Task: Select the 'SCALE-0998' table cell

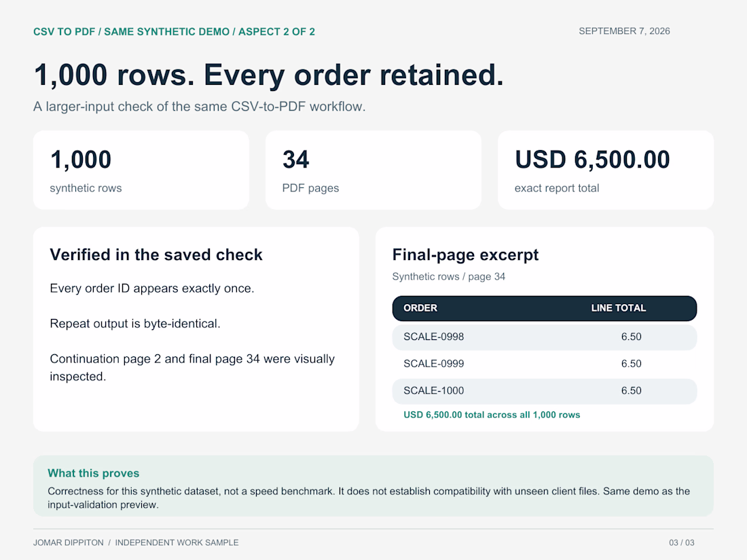Action: click(433, 337)
